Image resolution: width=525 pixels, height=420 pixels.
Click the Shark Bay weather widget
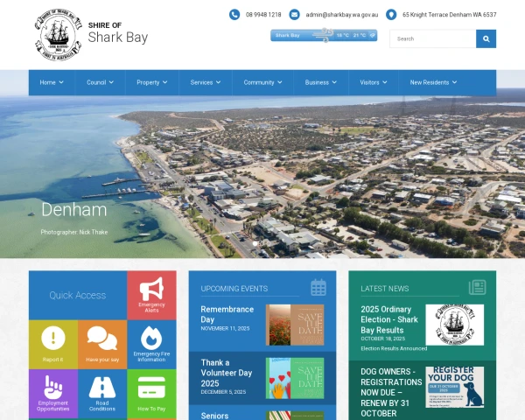324,35
